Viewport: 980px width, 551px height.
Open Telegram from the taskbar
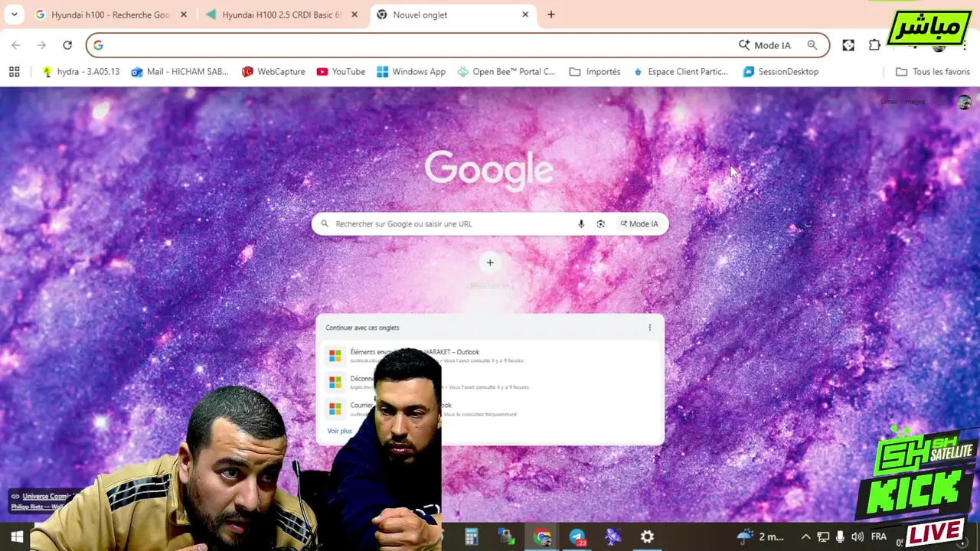coord(577,537)
